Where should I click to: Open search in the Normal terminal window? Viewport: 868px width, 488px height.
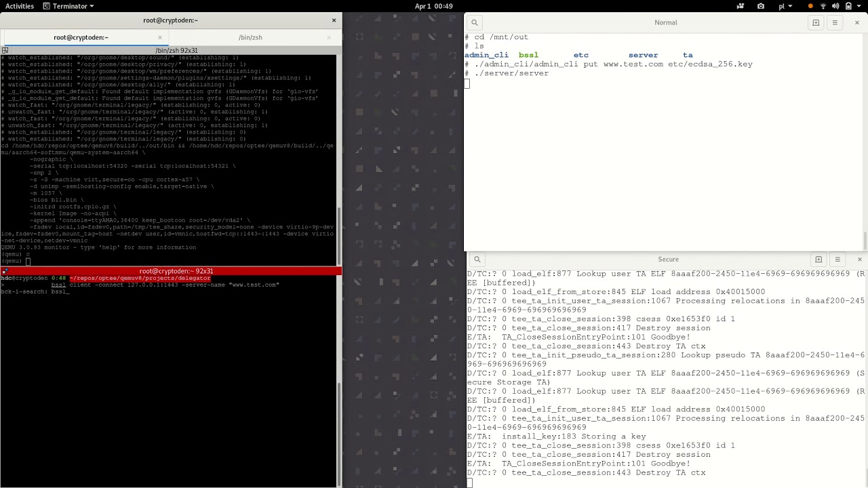[x=475, y=22]
